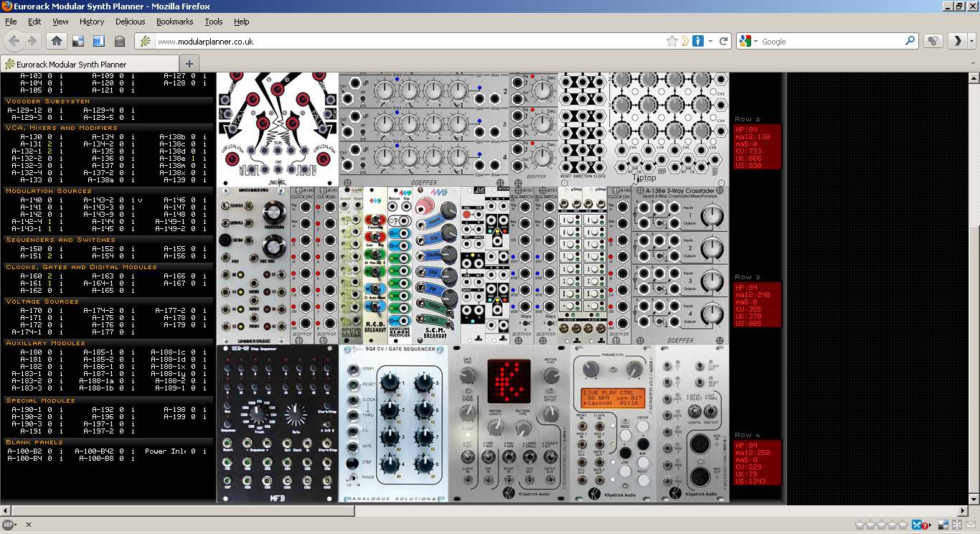Click the A-151 module link under Sequencers
Image resolution: width=980 pixels, height=534 pixels.
point(31,256)
